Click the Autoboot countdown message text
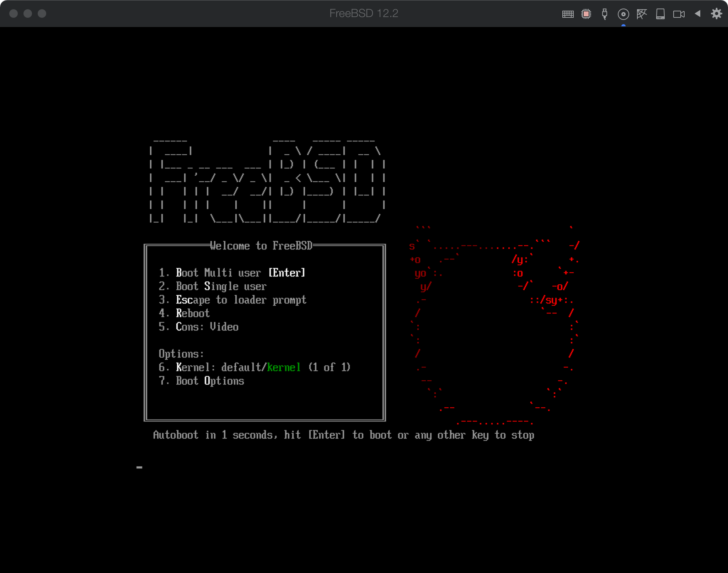This screenshot has height=573, width=728. point(343,435)
